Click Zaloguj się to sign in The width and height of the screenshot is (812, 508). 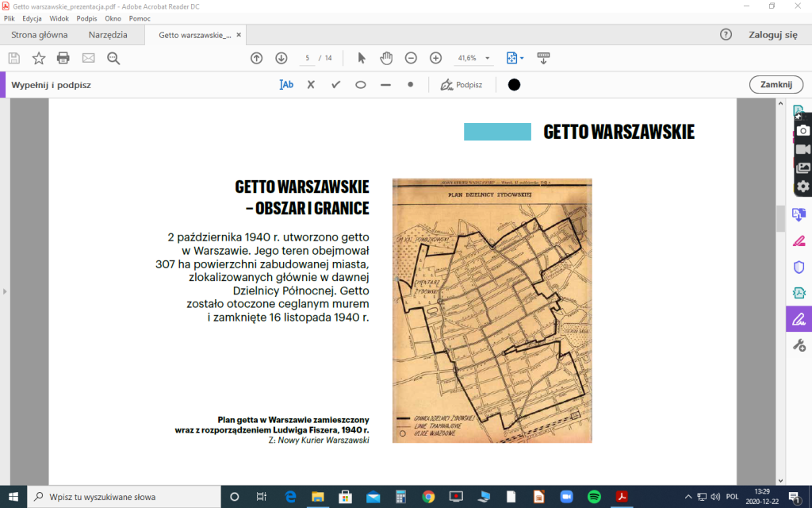772,35
